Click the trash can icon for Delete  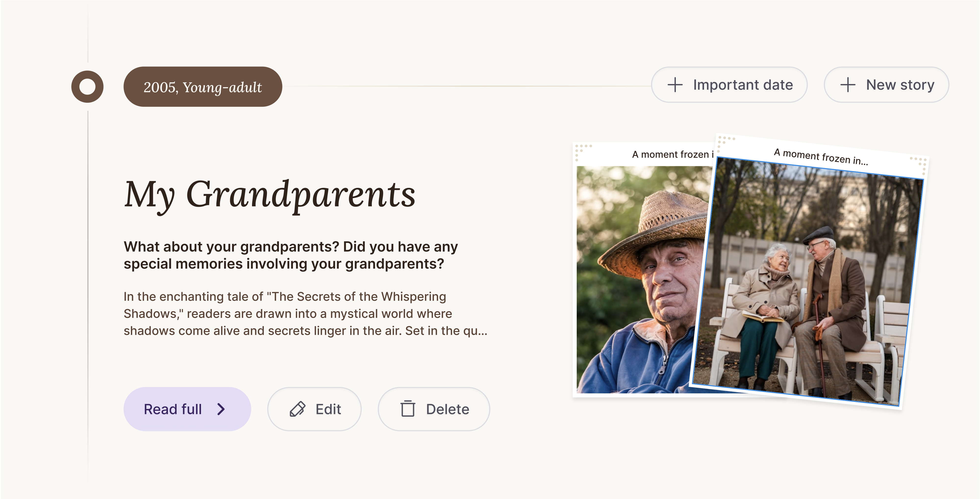coord(407,409)
